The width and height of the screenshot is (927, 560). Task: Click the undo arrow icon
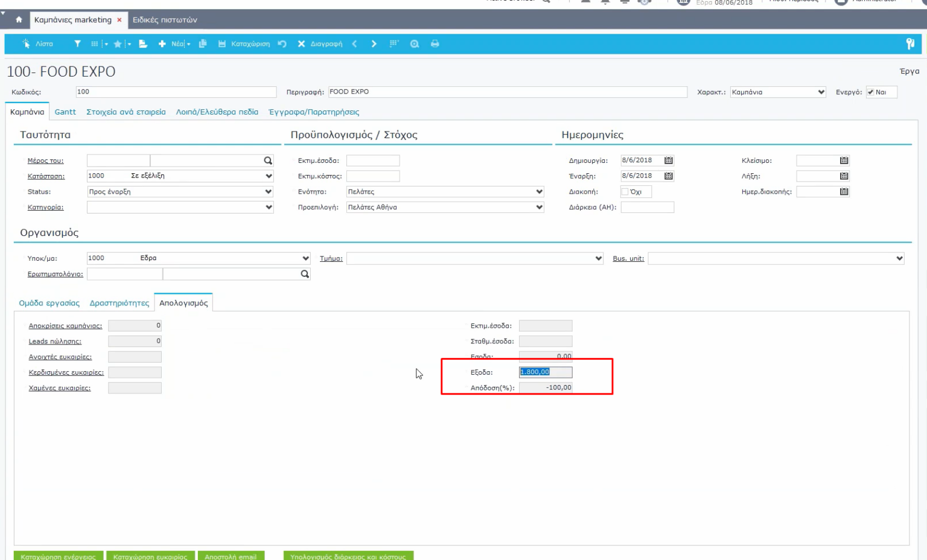click(x=282, y=44)
